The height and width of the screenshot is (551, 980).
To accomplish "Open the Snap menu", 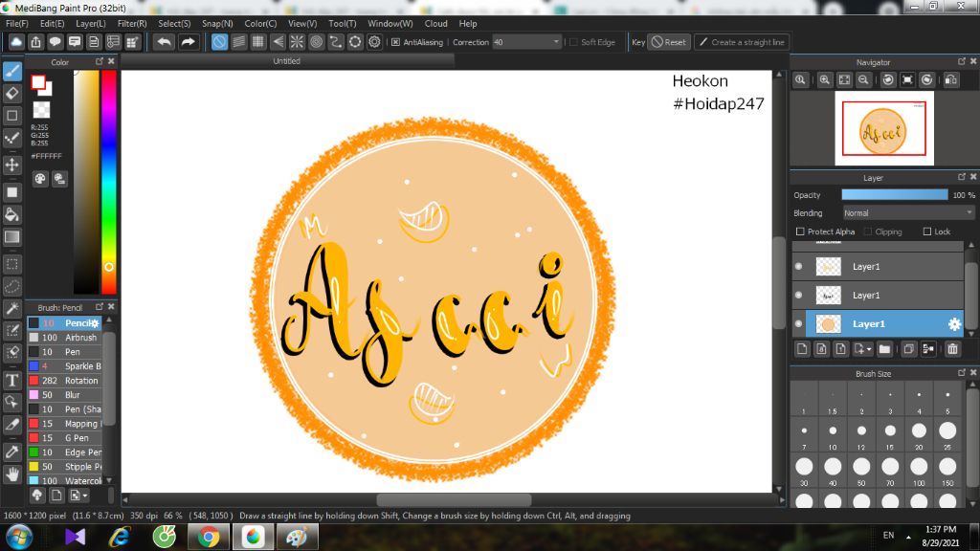I will pyautogui.click(x=217, y=24).
